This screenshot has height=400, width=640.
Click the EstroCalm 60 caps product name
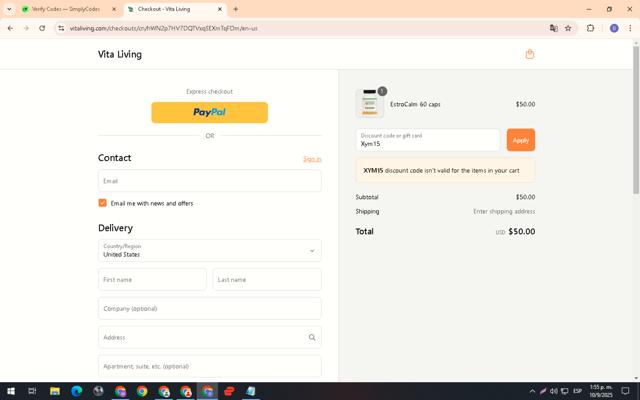point(415,104)
